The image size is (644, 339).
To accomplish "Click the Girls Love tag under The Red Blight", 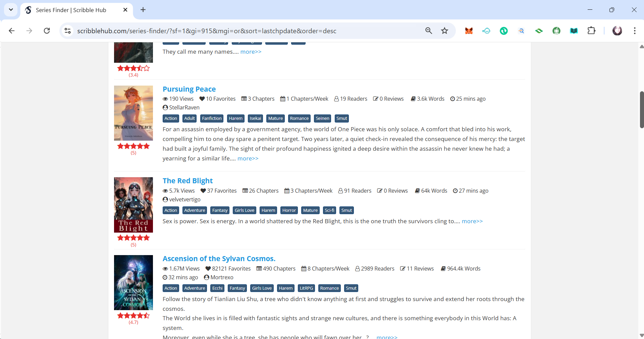I will point(244,210).
